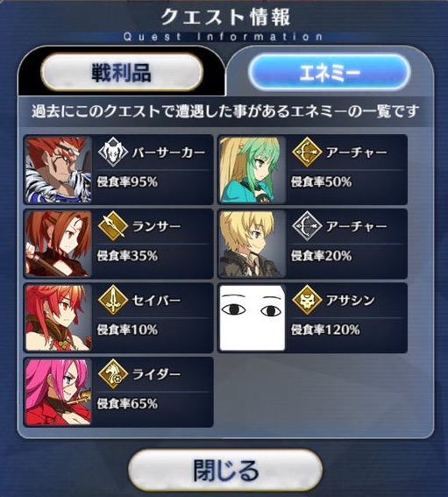Click the Berserker class icon
The width and height of the screenshot is (448, 497).
pos(112,153)
